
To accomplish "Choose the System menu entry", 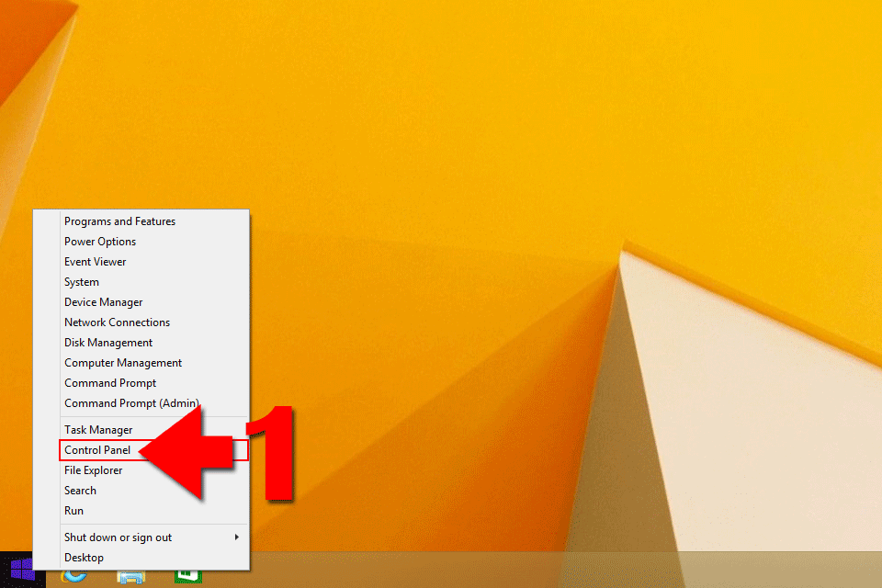I will point(82,282).
